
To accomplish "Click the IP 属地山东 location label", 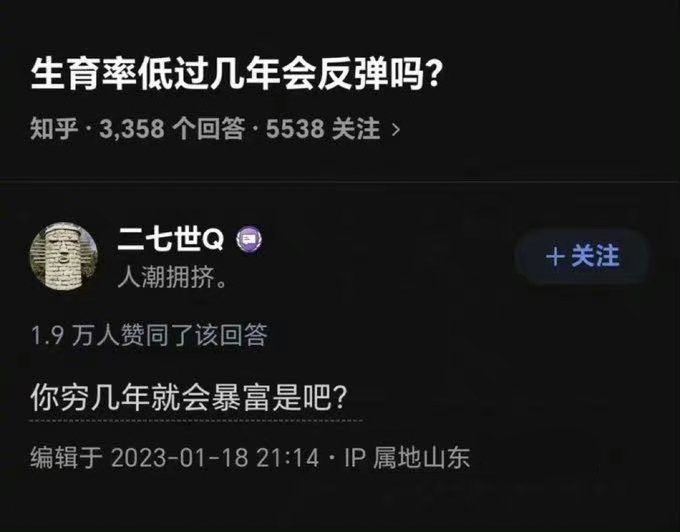I will click(407, 458).
